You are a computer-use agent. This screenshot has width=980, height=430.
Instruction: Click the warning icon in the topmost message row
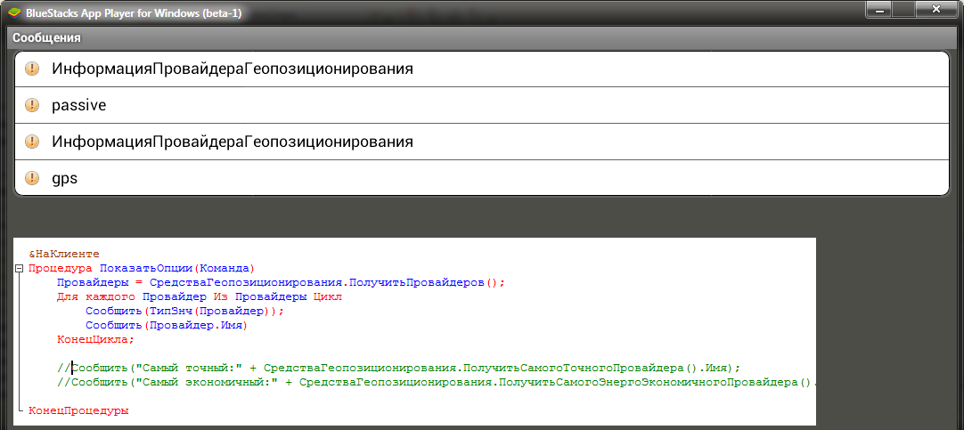(x=33, y=69)
